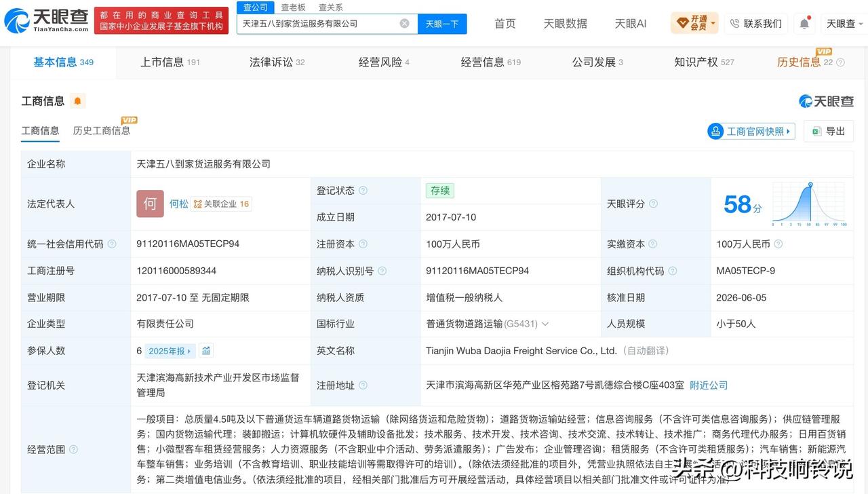
Task: Go to 天眼数据 in top navigation
Action: pos(565,24)
